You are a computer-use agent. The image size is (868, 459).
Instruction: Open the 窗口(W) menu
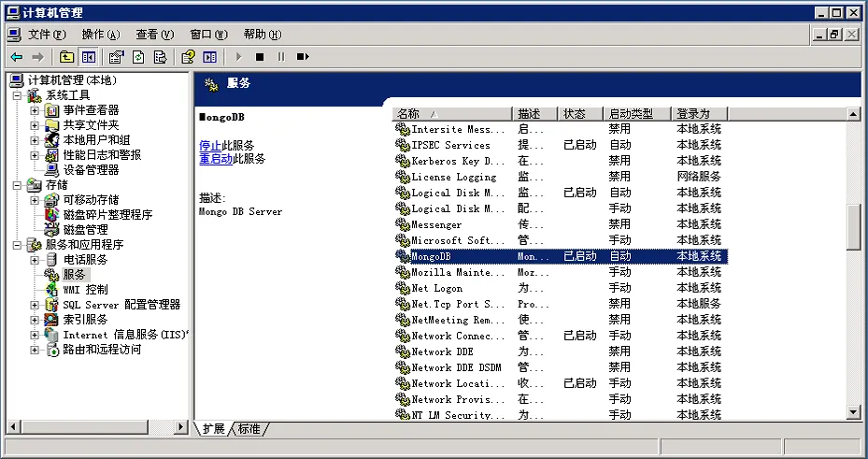[x=208, y=35]
